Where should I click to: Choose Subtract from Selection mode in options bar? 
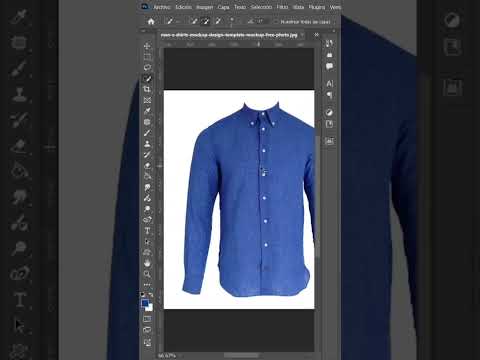pos(218,22)
